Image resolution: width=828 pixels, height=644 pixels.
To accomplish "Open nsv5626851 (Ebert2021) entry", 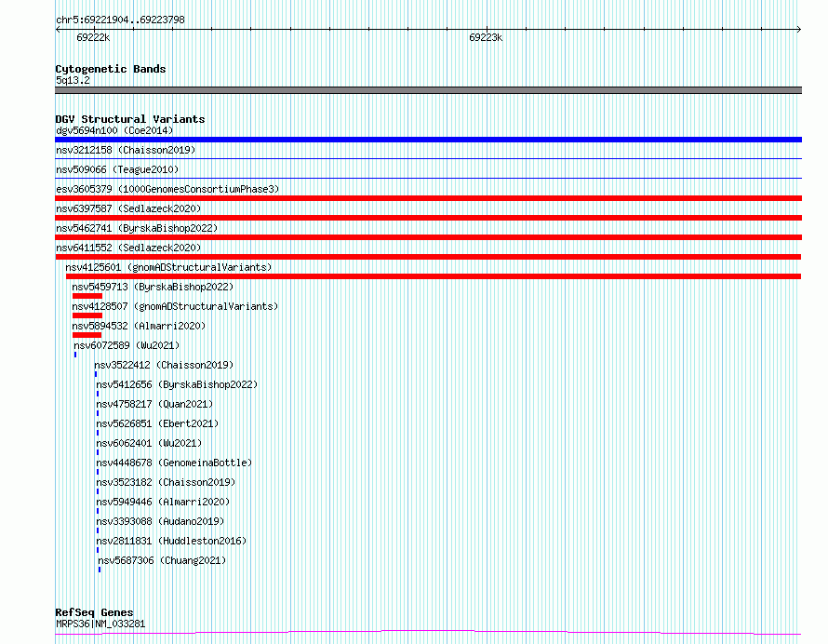I will (x=157, y=423).
